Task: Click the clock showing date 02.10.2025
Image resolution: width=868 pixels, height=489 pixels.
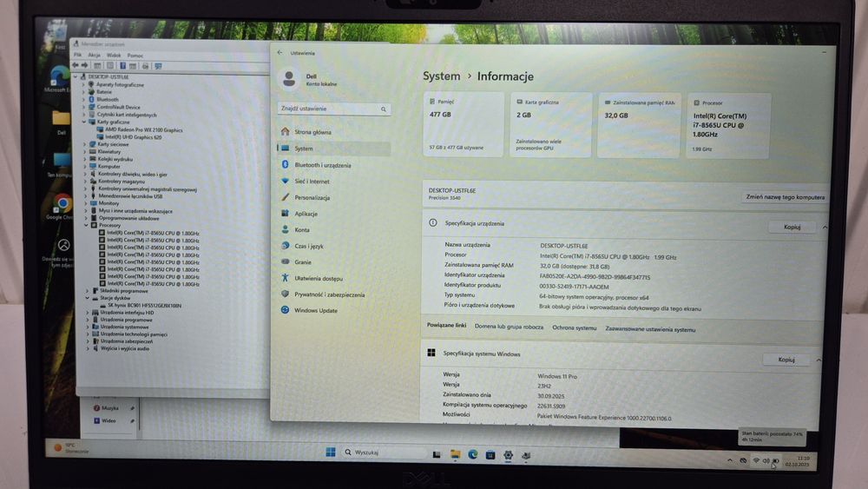Action: 797,461
